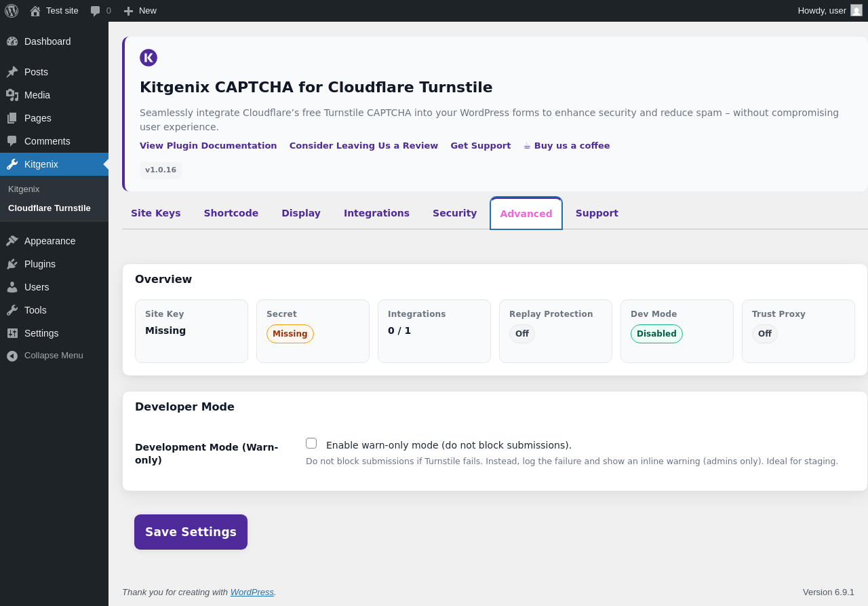This screenshot has height=606, width=868.
Task: Go to the Security tab
Action: (x=454, y=213)
